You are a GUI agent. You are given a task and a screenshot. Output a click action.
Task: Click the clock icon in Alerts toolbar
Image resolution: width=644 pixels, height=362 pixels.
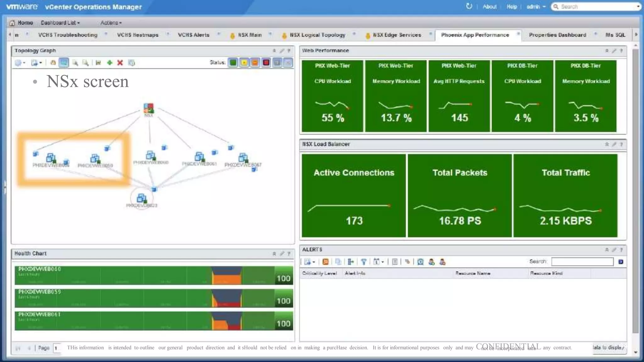click(x=420, y=262)
